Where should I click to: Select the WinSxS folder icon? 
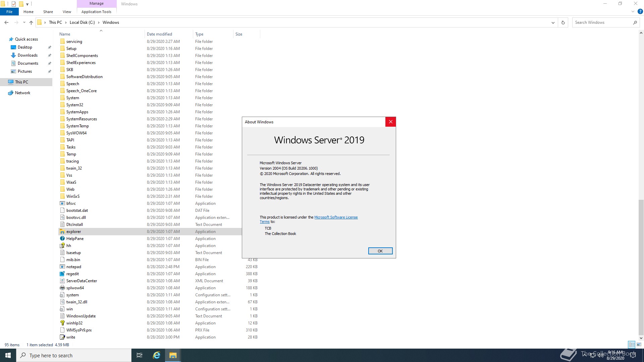(x=62, y=196)
